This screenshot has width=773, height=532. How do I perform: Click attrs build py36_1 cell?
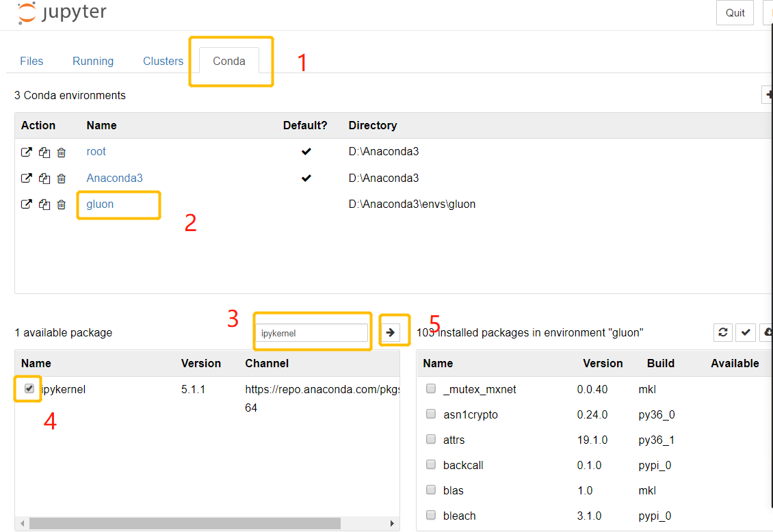[x=657, y=440]
